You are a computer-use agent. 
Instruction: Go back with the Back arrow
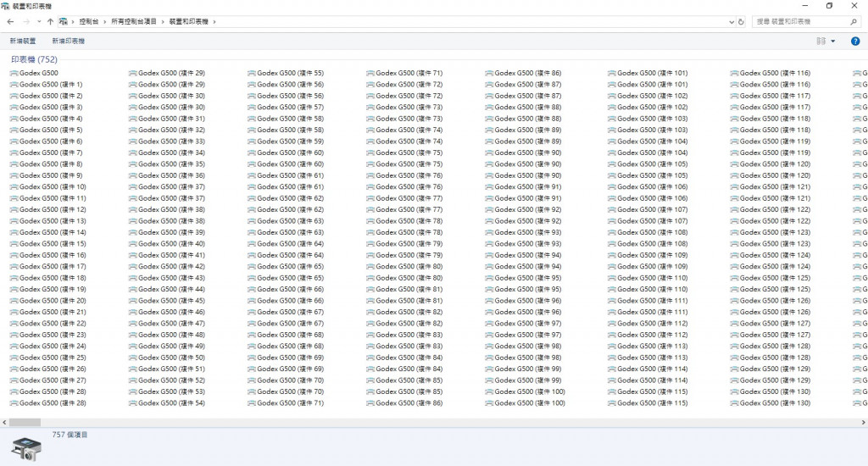click(x=10, y=21)
